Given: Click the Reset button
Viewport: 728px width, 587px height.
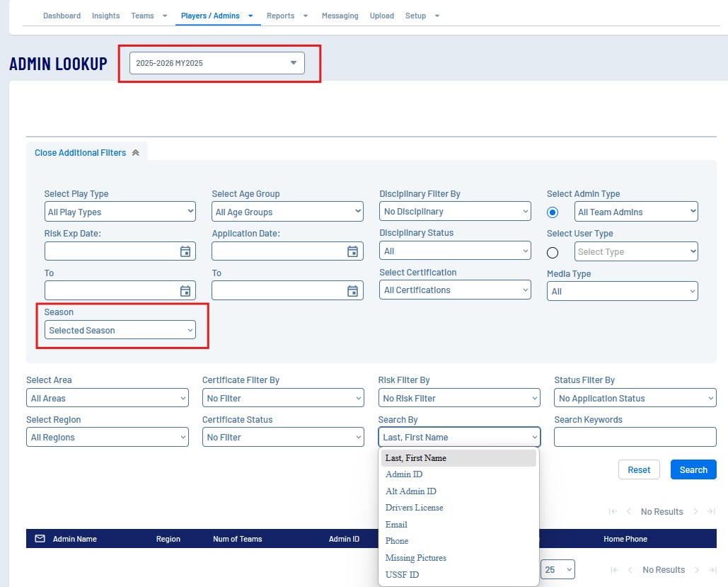Looking at the screenshot, I should pyautogui.click(x=639, y=470).
